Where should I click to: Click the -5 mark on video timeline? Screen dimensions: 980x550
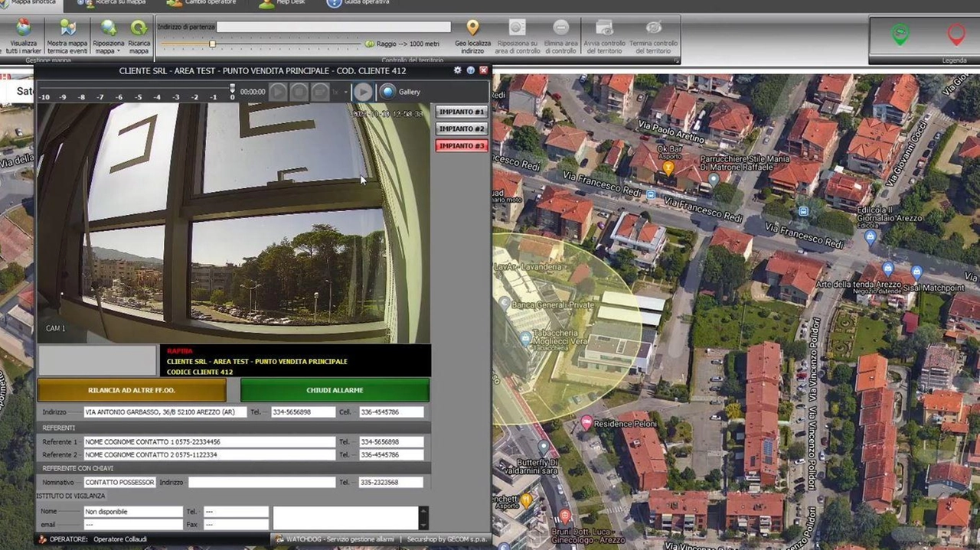(138, 97)
